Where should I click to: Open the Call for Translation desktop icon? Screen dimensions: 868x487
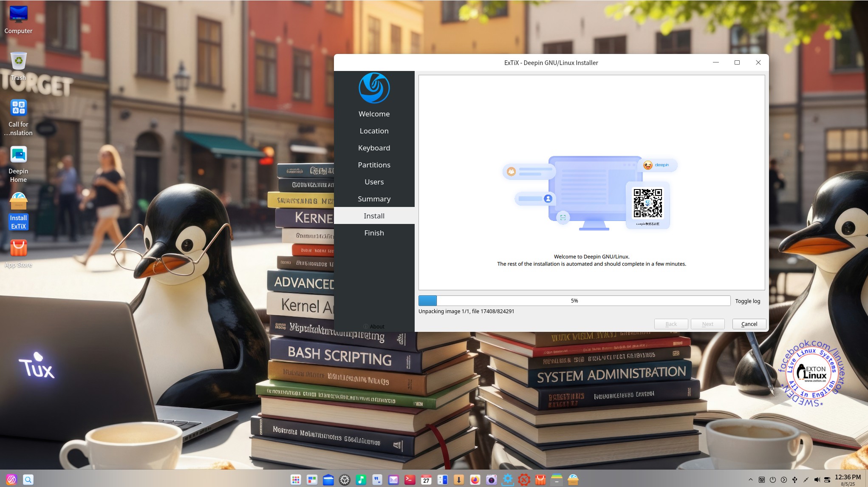[x=18, y=117]
